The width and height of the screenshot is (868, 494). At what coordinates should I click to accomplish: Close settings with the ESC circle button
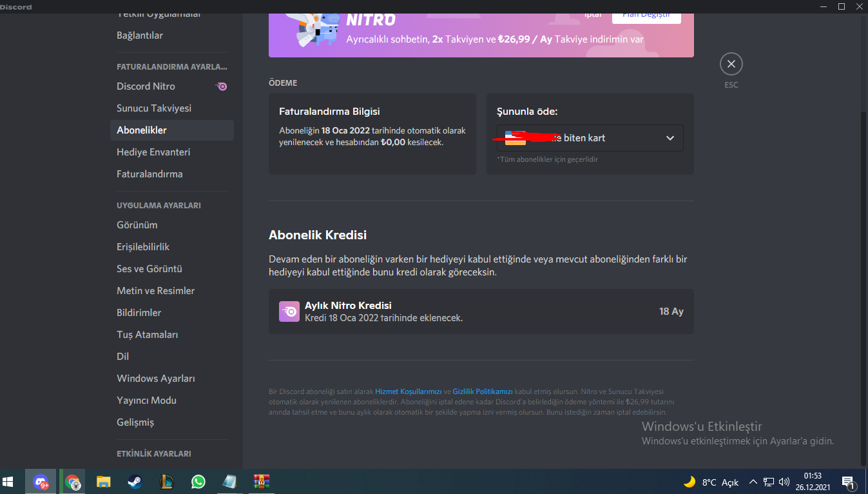click(731, 64)
